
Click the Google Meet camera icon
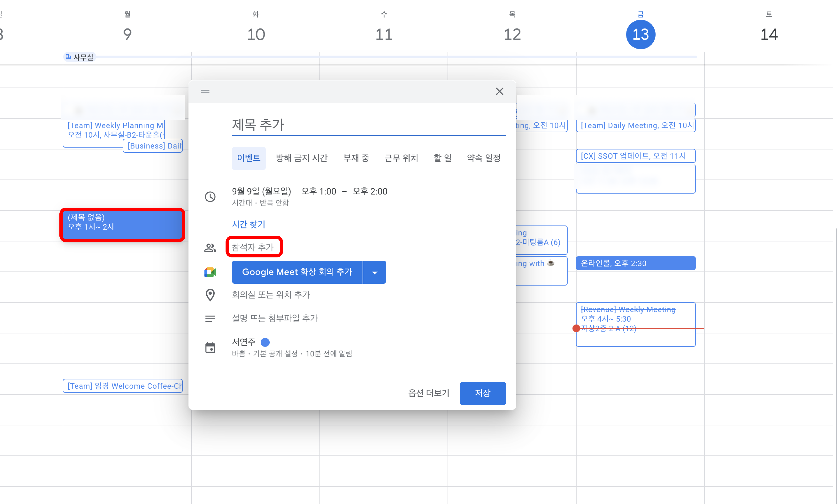210,272
